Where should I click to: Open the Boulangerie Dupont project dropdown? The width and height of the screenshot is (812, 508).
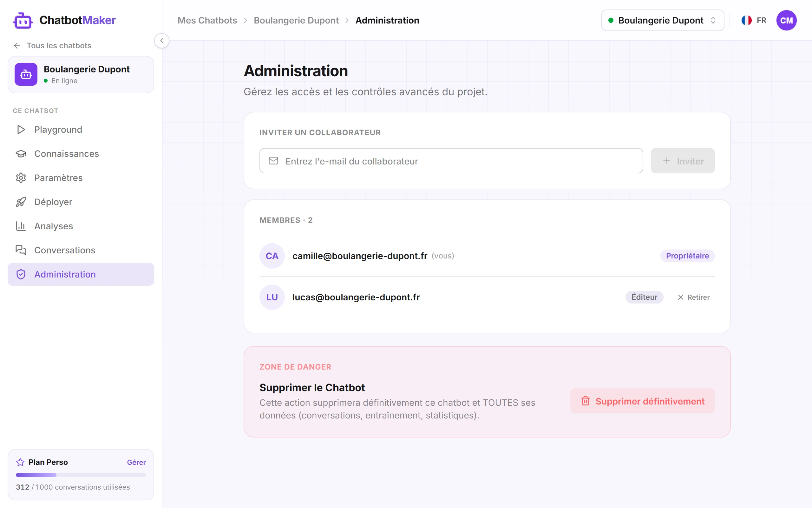[663, 21]
